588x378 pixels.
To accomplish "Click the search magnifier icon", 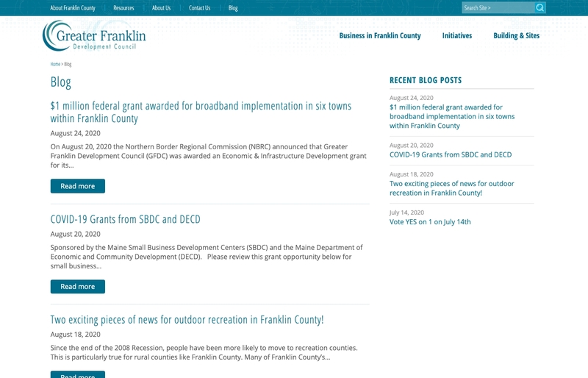I will pos(540,7).
